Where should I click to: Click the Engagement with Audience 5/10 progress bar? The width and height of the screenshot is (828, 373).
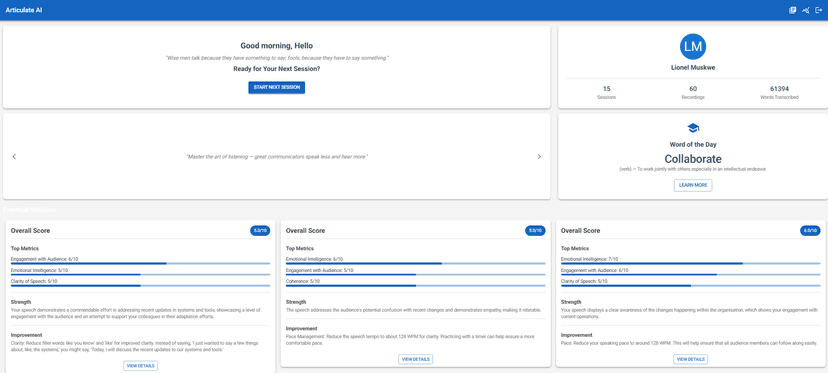(416, 275)
